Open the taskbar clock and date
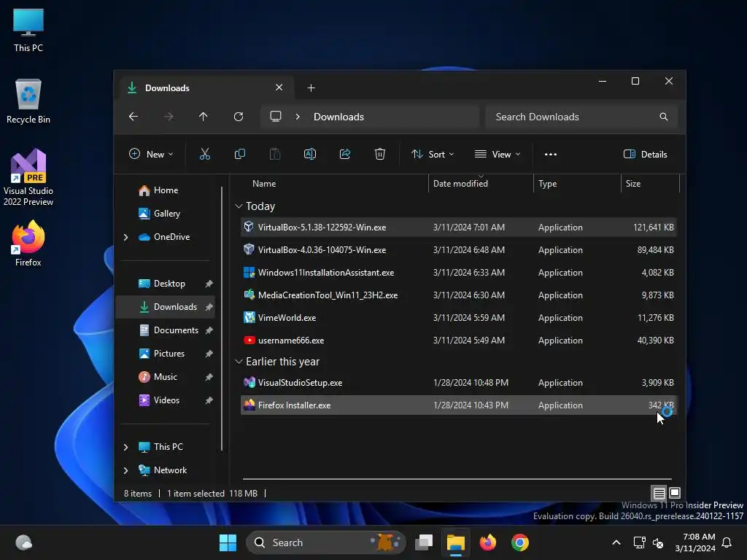 (695, 542)
